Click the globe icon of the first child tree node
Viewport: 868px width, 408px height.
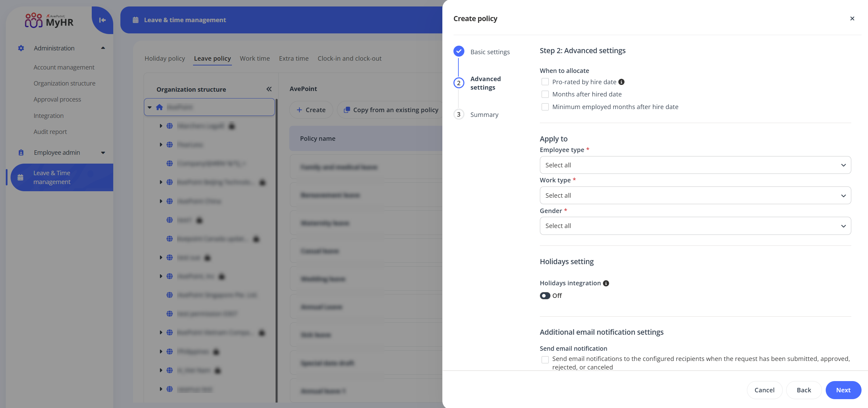170,126
